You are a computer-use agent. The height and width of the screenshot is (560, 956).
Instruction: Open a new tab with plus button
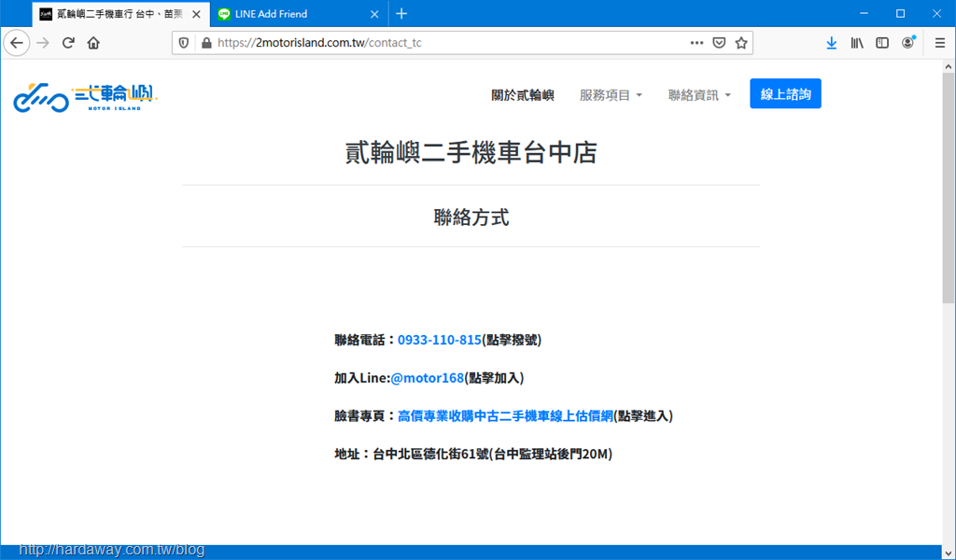(x=401, y=13)
